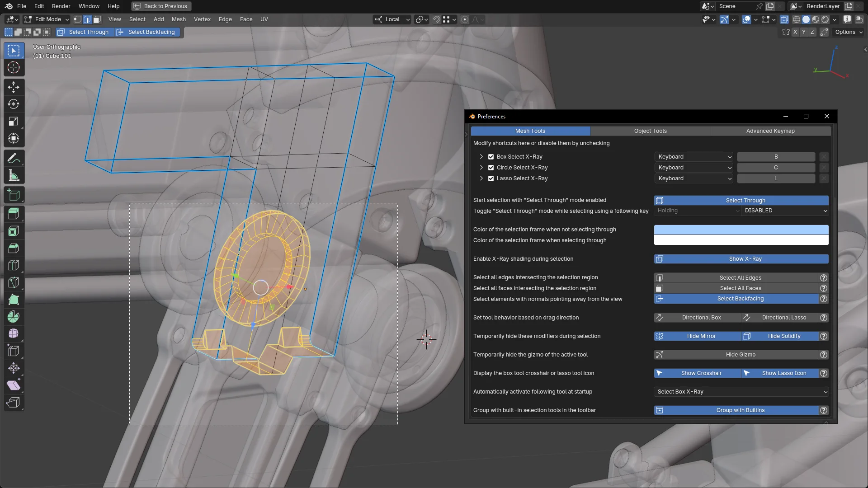Disable the Select Through header toggle
This screenshot has width=868, height=488.
[84, 32]
